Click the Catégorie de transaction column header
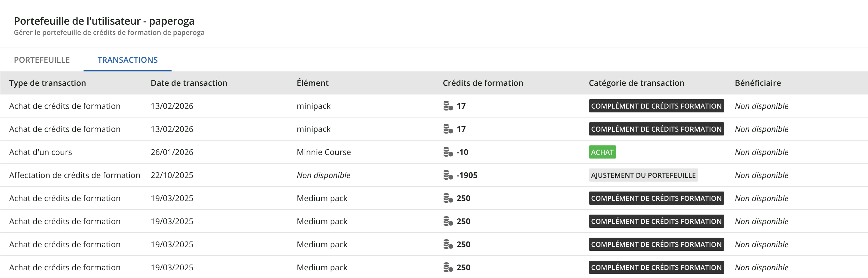The height and width of the screenshot is (278, 868). (636, 83)
